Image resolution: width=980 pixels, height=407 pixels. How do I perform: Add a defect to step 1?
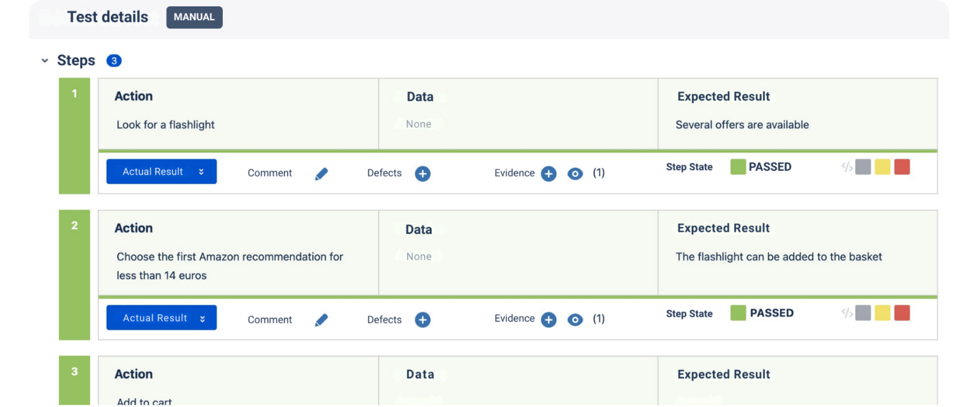pyautogui.click(x=422, y=174)
